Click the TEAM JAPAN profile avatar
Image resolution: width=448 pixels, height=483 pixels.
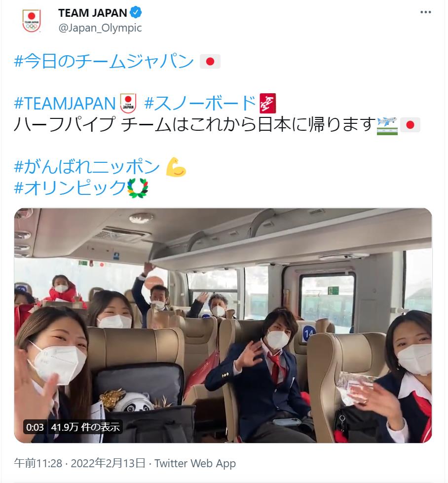pos(32,21)
